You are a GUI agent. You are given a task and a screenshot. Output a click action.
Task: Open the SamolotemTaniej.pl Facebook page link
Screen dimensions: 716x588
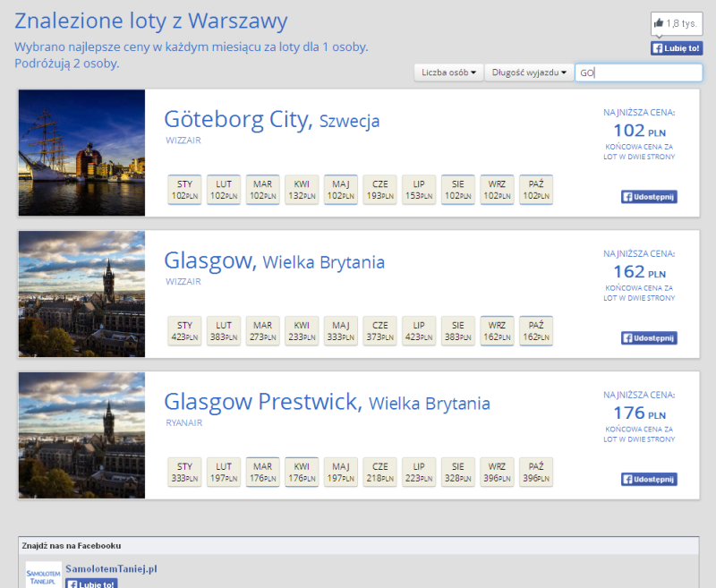(111, 569)
